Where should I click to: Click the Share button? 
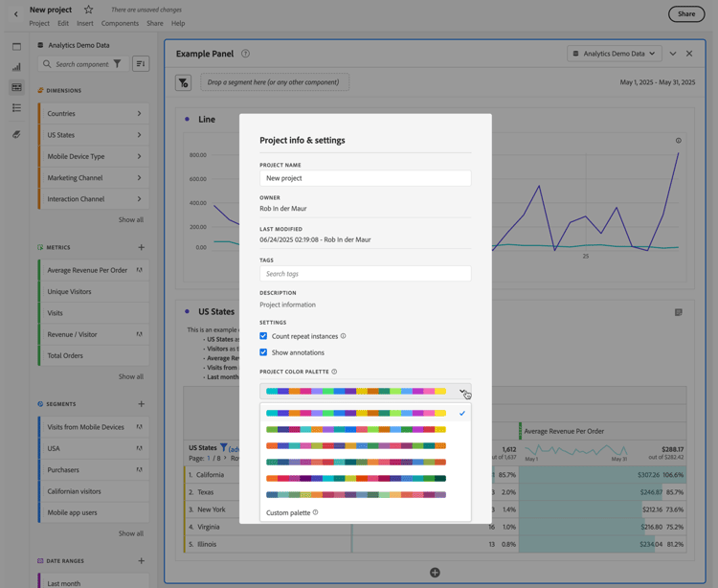pyautogui.click(x=686, y=13)
